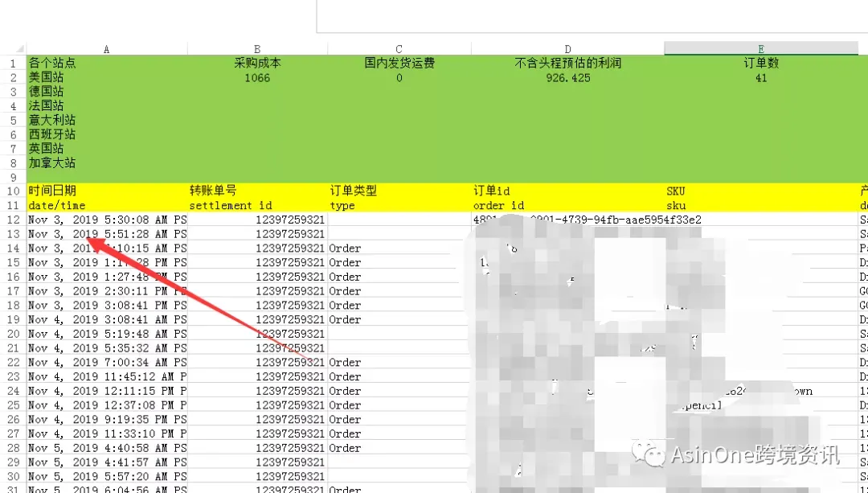The width and height of the screenshot is (868, 493).
Task: Click the 意大利站 cell
Action: point(107,120)
